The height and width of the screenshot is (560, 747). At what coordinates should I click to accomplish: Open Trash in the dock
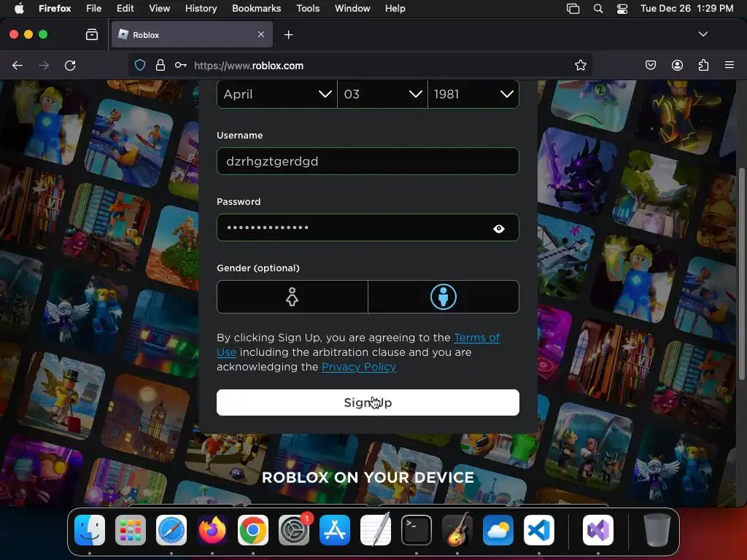[657, 530]
